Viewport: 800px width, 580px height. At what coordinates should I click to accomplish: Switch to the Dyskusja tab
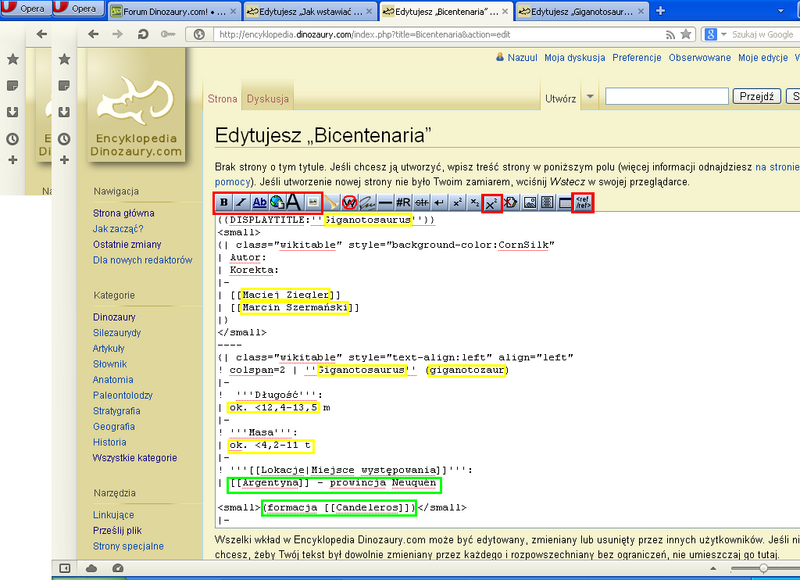pos(267,99)
